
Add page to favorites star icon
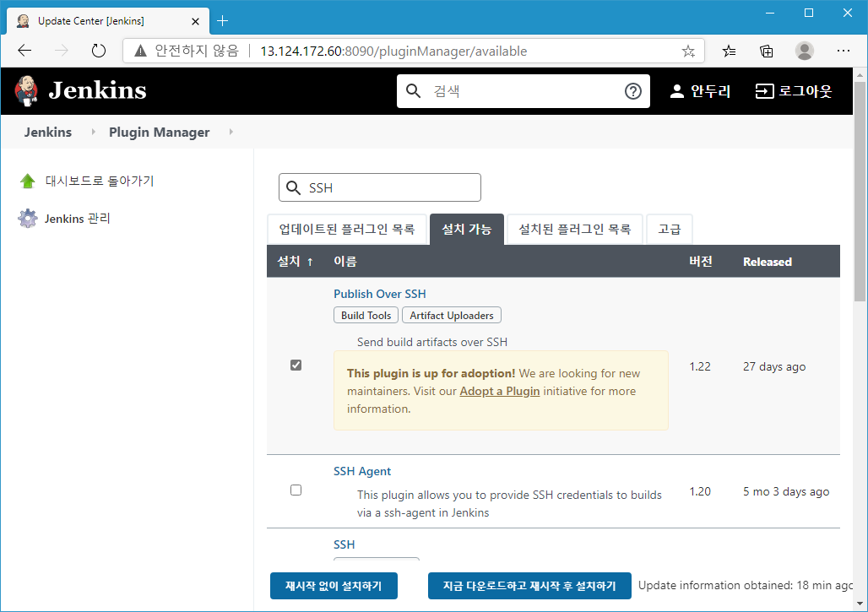pos(688,51)
